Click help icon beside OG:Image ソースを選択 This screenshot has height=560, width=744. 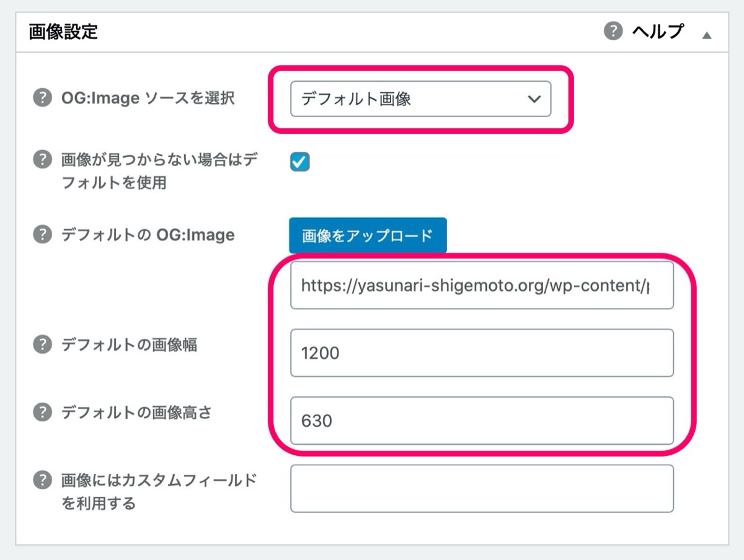42,98
